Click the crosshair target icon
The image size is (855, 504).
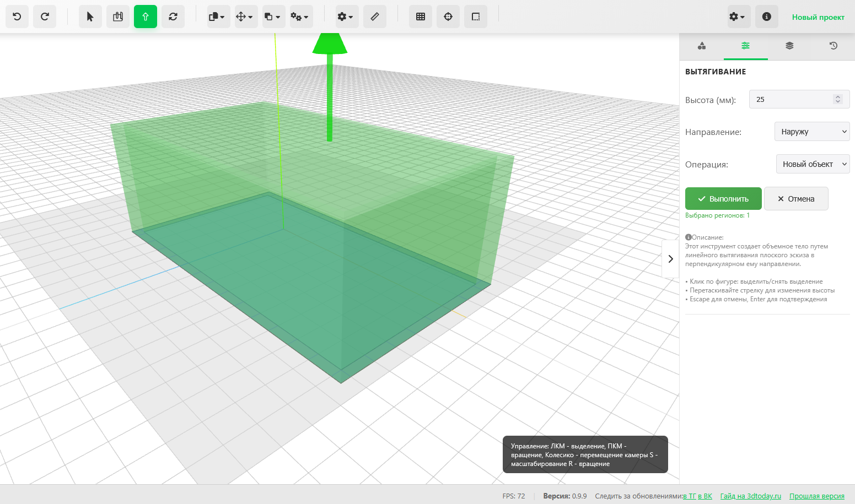click(x=448, y=17)
